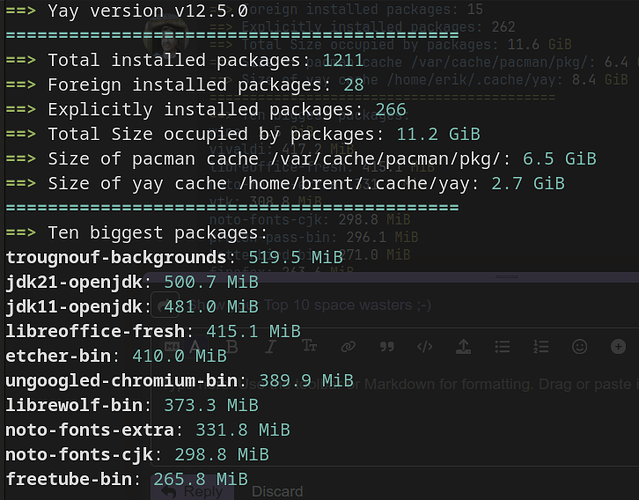Start a bulleted list

(x=502, y=347)
